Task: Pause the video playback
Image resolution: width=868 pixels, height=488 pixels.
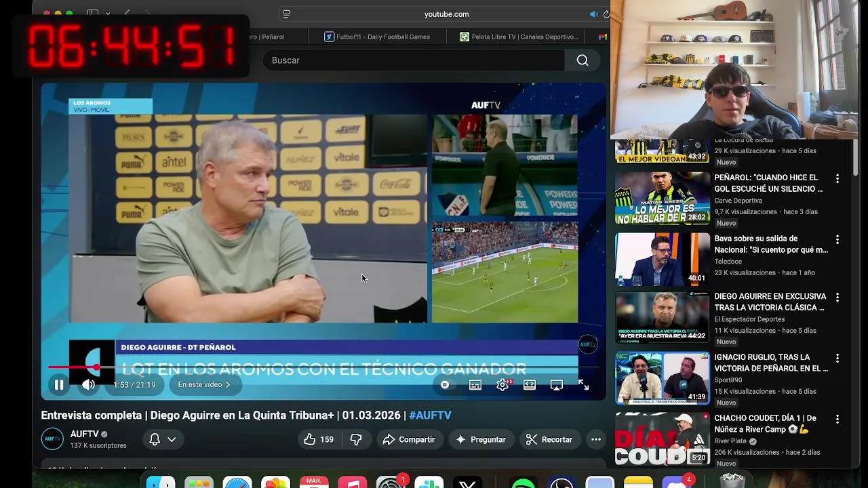Action: pyautogui.click(x=59, y=385)
